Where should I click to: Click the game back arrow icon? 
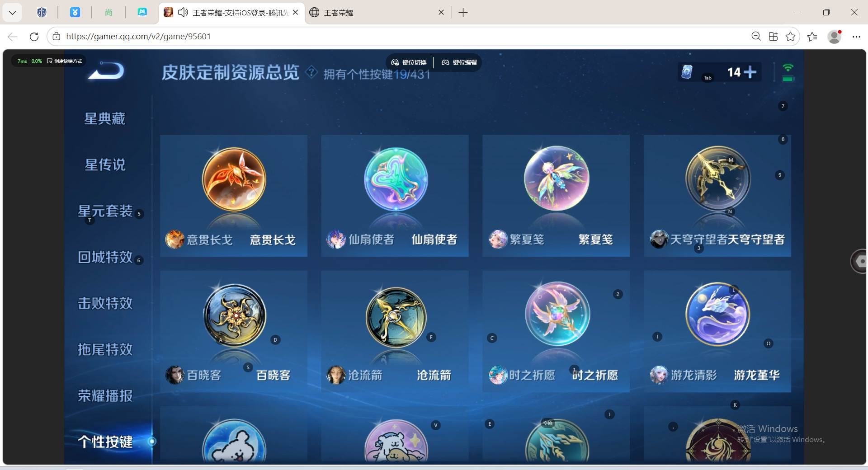pyautogui.click(x=106, y=70)
